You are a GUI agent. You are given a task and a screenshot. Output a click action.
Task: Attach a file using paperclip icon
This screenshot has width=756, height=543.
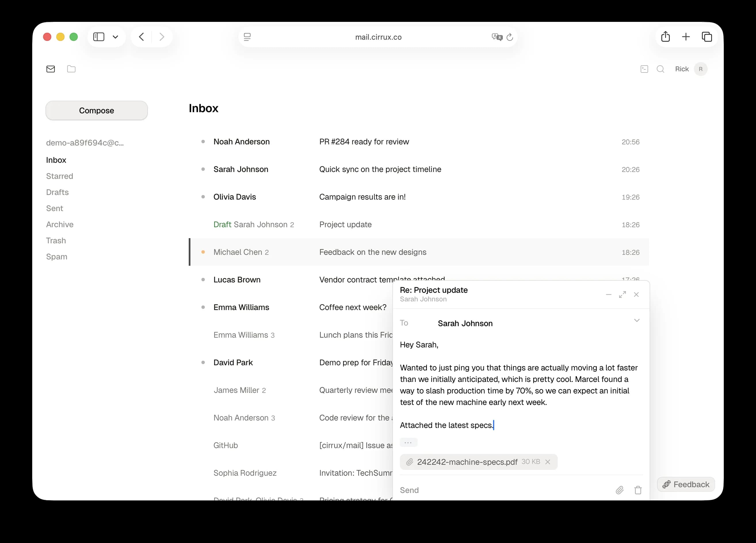click(620, 490)
